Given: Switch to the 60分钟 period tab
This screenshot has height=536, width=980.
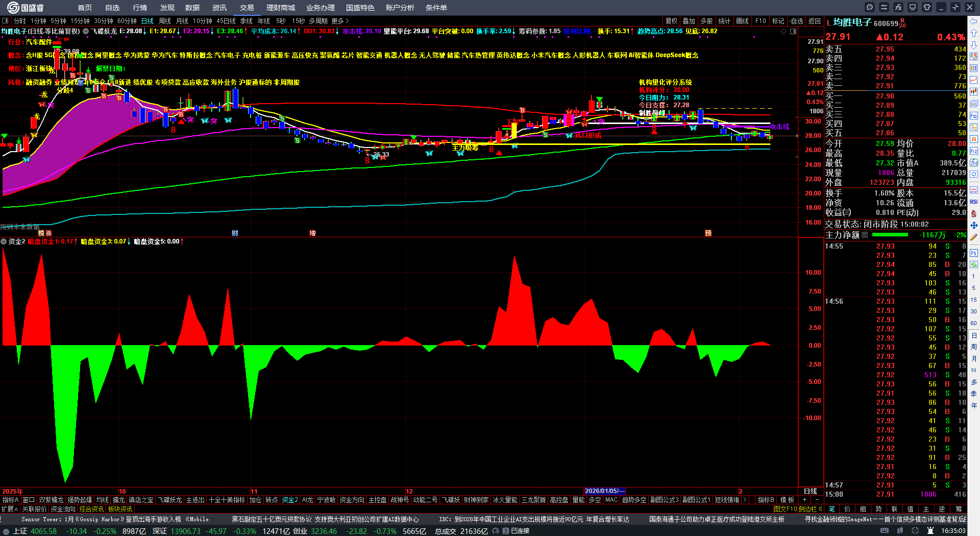Looking at the screenshot, I should point(127,21).
